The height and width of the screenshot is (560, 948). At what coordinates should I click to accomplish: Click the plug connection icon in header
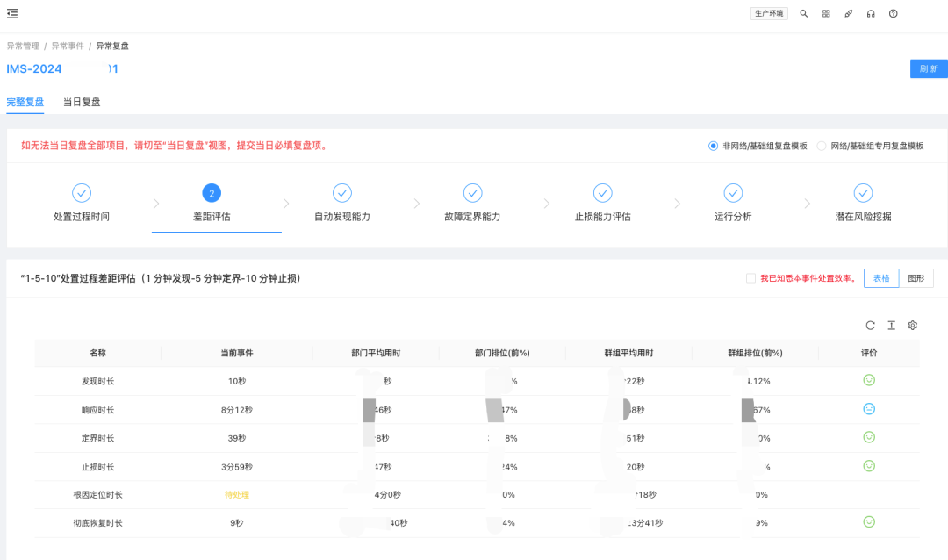click(848, 13)
